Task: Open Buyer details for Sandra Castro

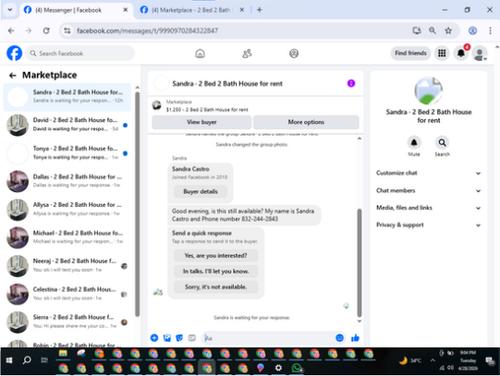Action: (x=200, y=191)
